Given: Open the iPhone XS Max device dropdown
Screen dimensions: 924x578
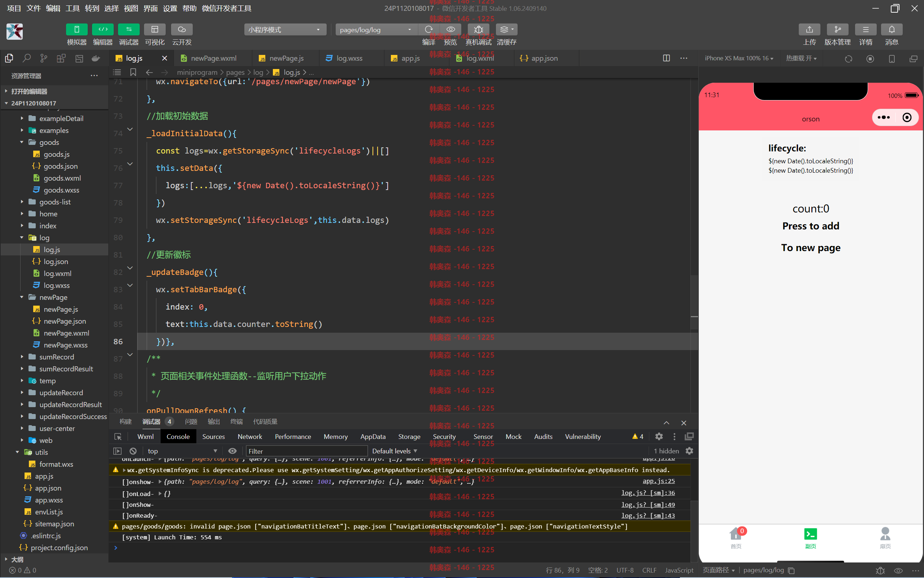Looking at the screenshot, I should [x=739, y=58].
